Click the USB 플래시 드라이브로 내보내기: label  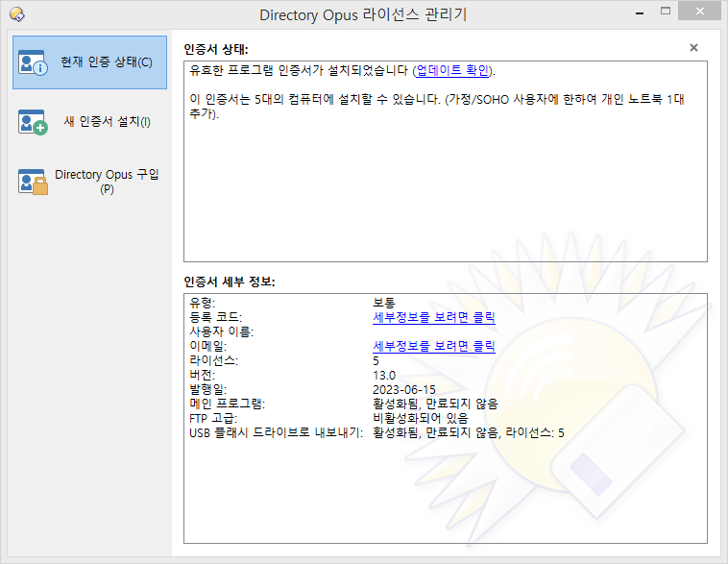pyautogui.click(x=276, y=433)
